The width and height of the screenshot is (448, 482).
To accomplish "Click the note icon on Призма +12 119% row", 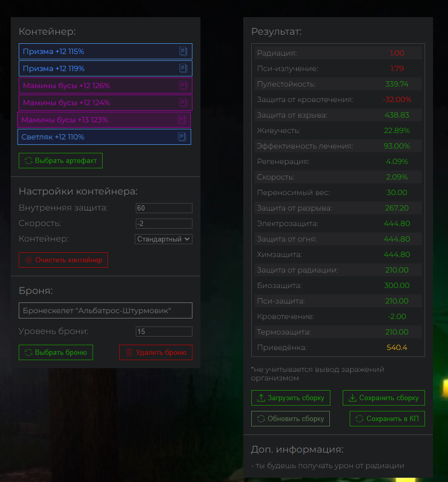I will coord(183,68).
